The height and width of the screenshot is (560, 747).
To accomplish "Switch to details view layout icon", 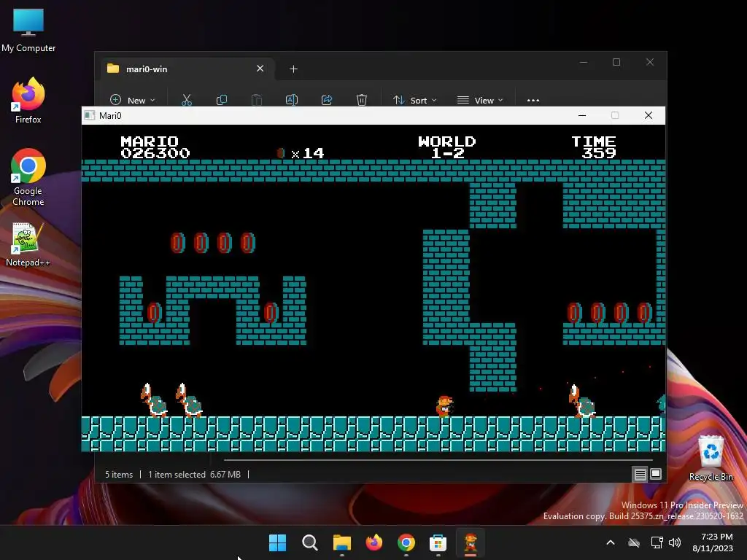I will [x=640, y=474].
